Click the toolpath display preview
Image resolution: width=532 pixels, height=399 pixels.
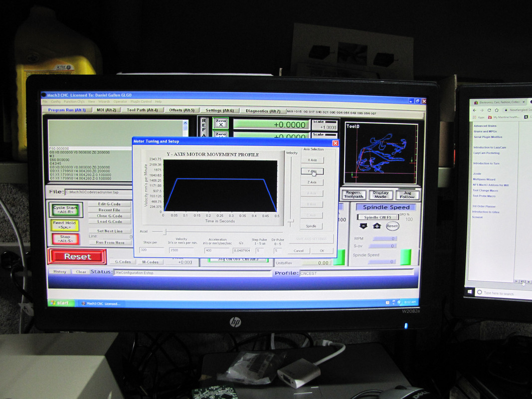coord(381,153)
